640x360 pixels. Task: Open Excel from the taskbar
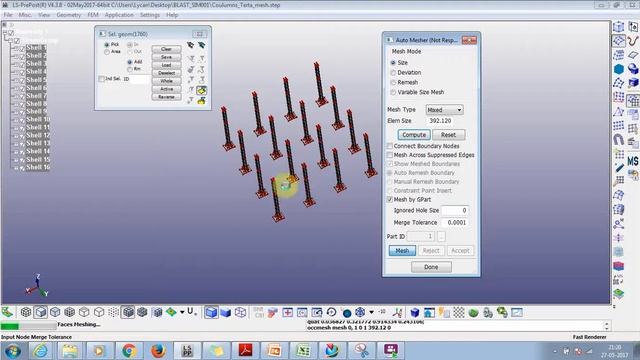303,350
